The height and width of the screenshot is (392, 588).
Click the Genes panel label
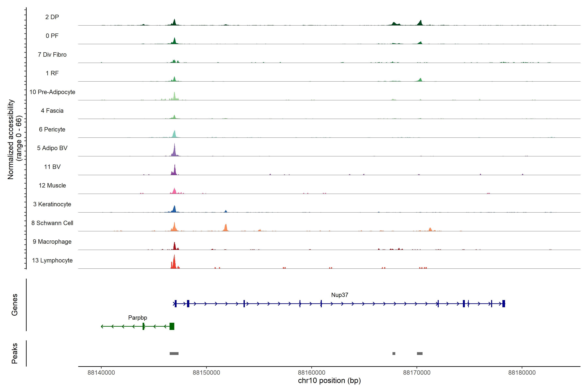pyautogui.click(x=15, y=305)
